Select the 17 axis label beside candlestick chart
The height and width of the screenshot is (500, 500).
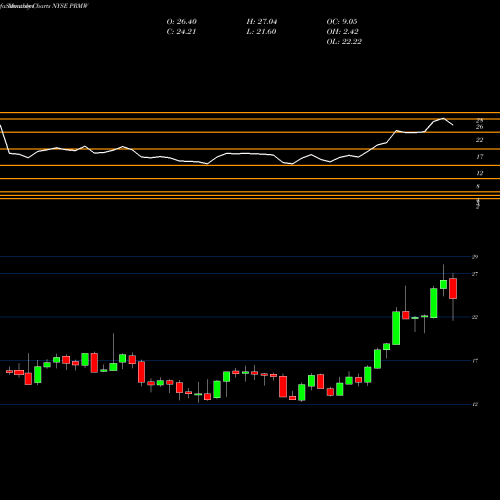click(x=475, y=361)
